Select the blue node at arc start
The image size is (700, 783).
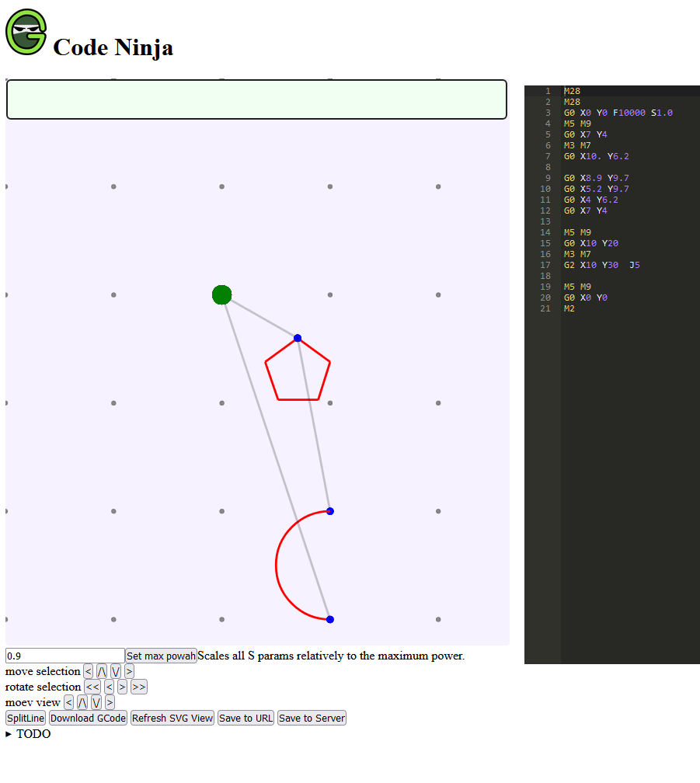(x=330, y=511)
